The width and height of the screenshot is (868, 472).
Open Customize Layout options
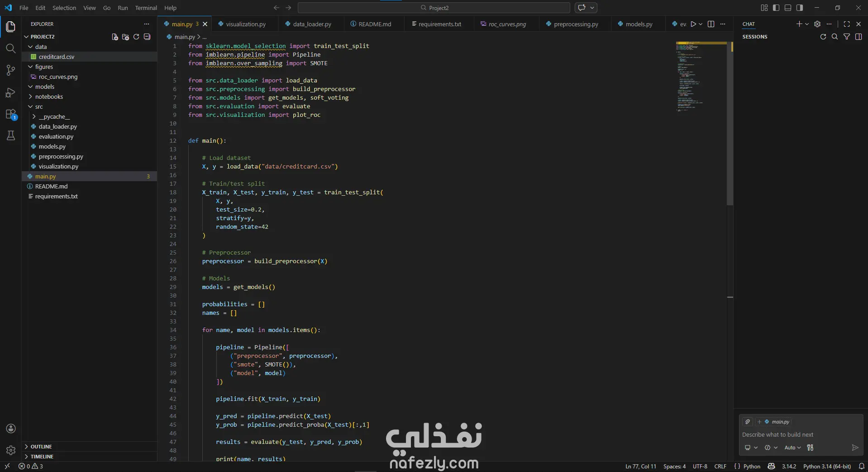(x=764, y=8)
